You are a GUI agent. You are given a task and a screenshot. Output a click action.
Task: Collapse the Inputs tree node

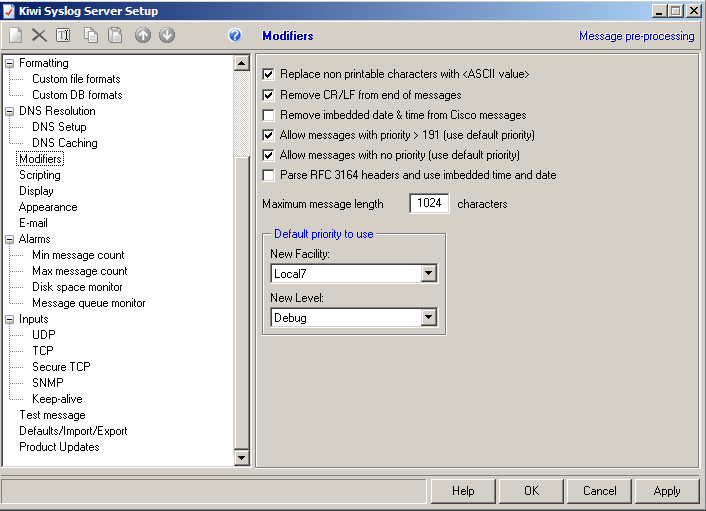pos(9,320)
